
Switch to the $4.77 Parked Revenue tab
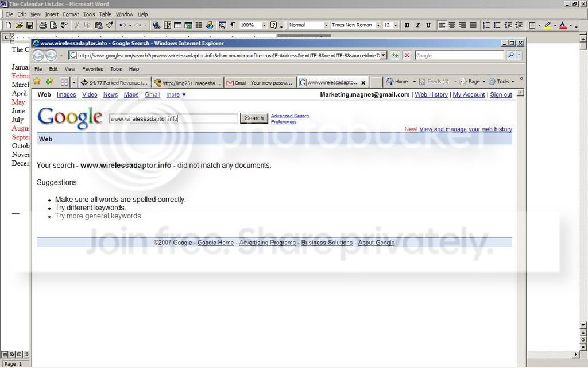pyautogui.click(x=115, y=83)
